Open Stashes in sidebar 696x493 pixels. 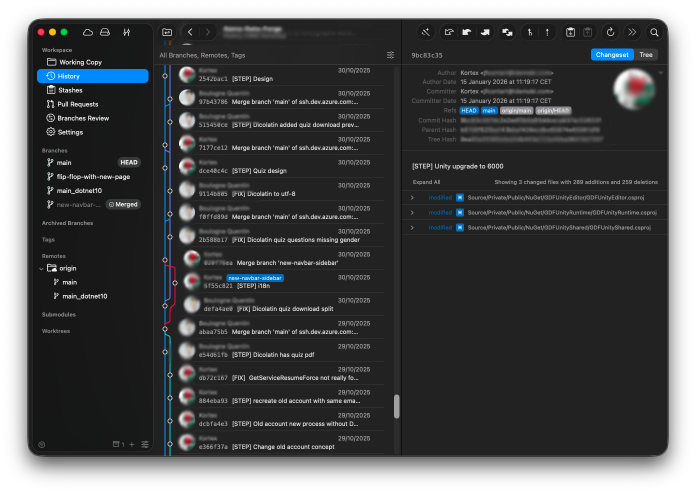click(93, 90)
